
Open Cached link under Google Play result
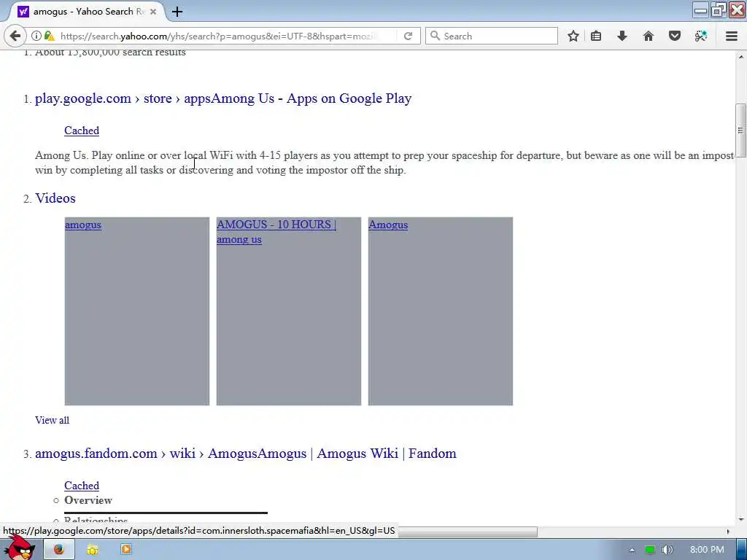(x=82, y=131)
